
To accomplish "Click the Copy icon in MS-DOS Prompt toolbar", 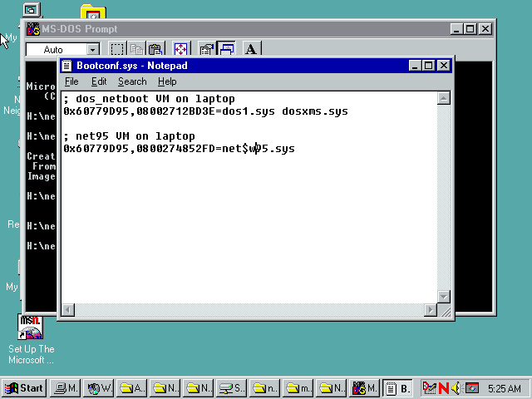I will pyautogui.click(x=136, y=49).
